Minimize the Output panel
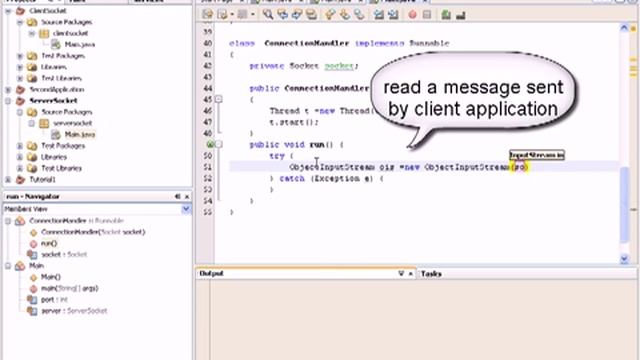The image size is (640, 360). coord(401,273)
